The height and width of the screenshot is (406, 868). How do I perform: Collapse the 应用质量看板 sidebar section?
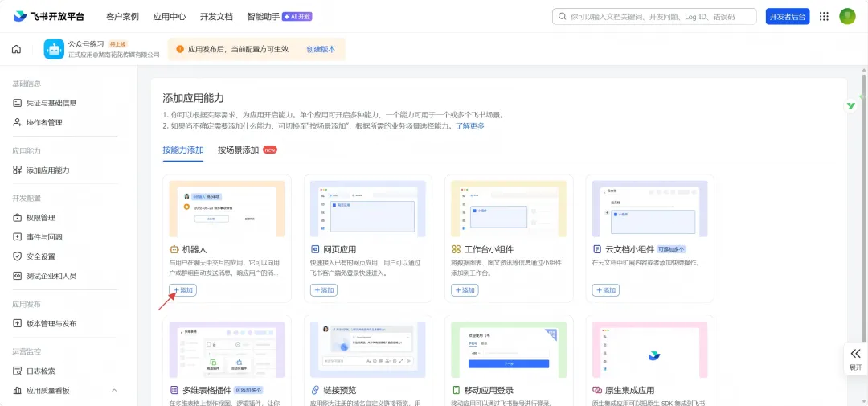point(115,391)
